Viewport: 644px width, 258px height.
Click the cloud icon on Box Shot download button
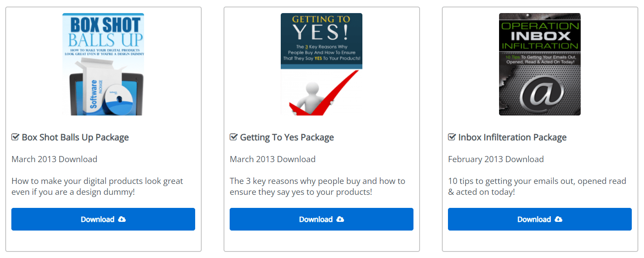122,219
